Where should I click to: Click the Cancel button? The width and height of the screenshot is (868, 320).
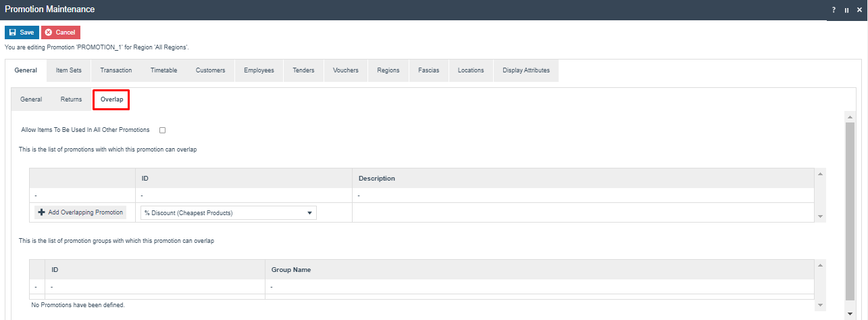[61, 32]
